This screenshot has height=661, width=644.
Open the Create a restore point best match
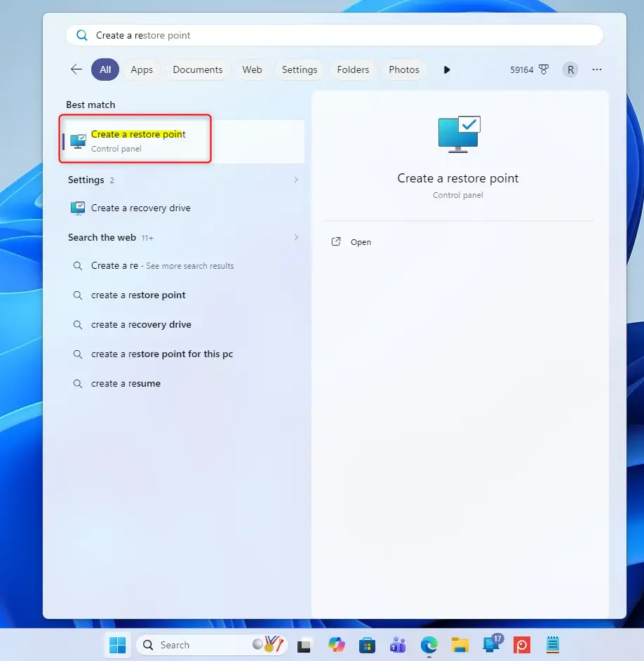pyautogui.click(x=183, y=141)
